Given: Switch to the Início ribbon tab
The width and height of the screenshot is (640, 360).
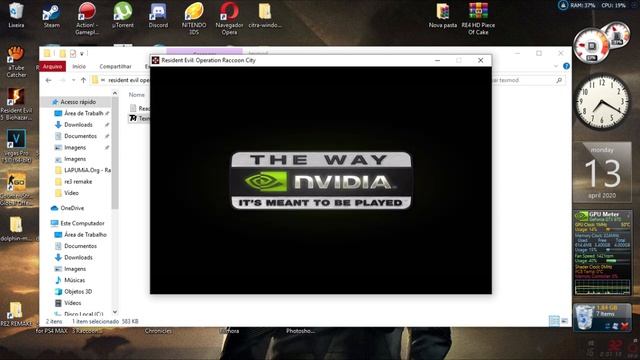Looking at the screenshot, I should tap(79, 67).
